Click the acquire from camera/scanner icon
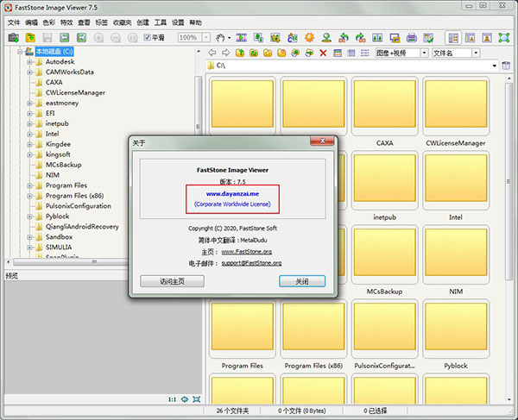 point(13,38)
